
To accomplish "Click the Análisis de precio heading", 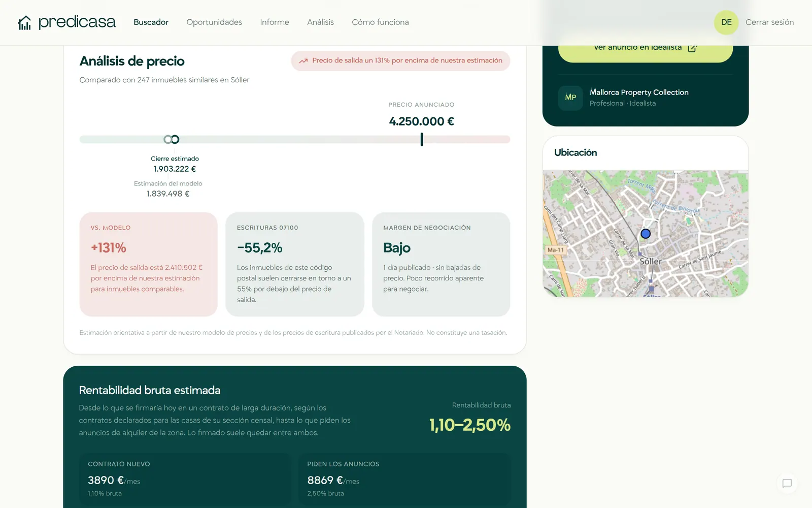I will tap(132, 61).
